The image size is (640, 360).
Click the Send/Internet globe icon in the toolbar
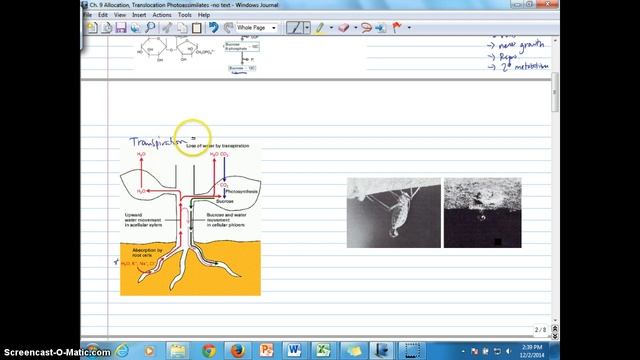[136, 28]
